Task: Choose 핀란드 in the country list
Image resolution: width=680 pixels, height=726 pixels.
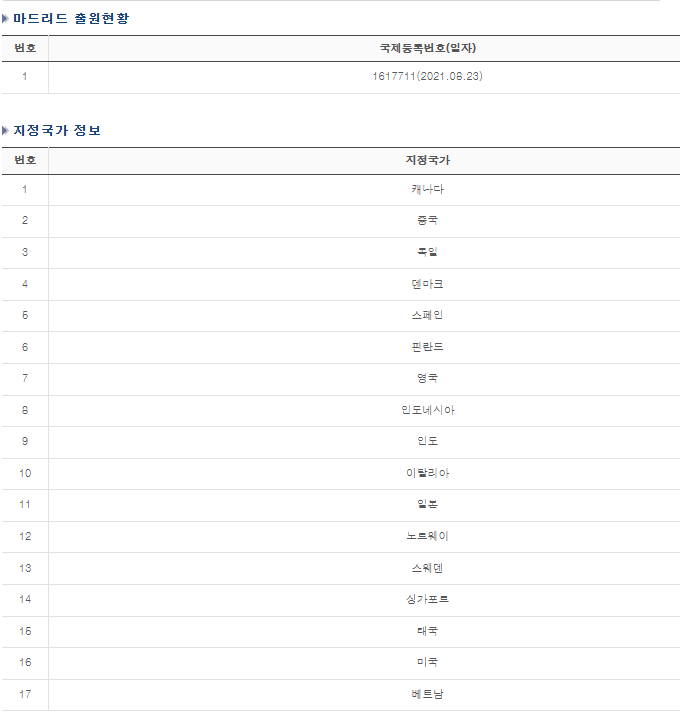Action: point(427,347)
